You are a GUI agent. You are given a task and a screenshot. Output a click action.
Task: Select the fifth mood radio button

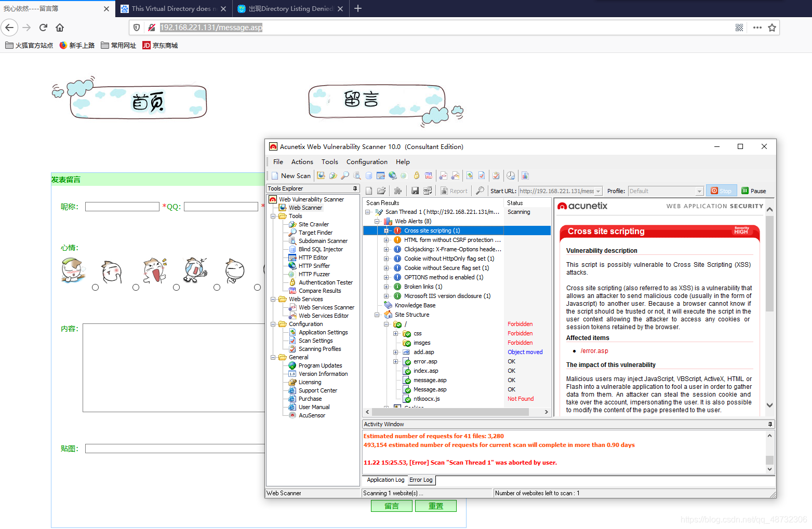coord(257,287)
